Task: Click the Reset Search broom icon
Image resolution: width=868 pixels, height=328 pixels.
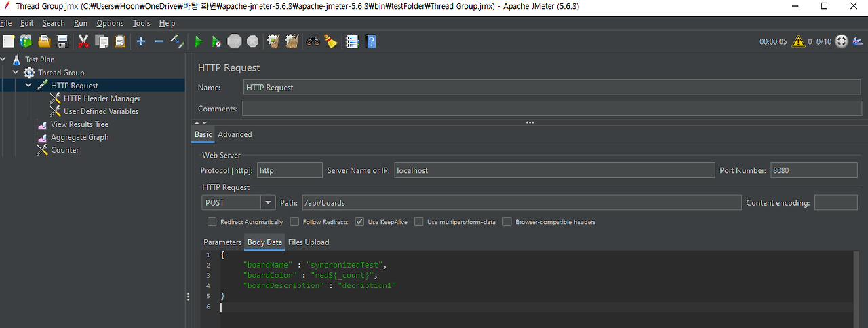Action: [x=331, y=41]
